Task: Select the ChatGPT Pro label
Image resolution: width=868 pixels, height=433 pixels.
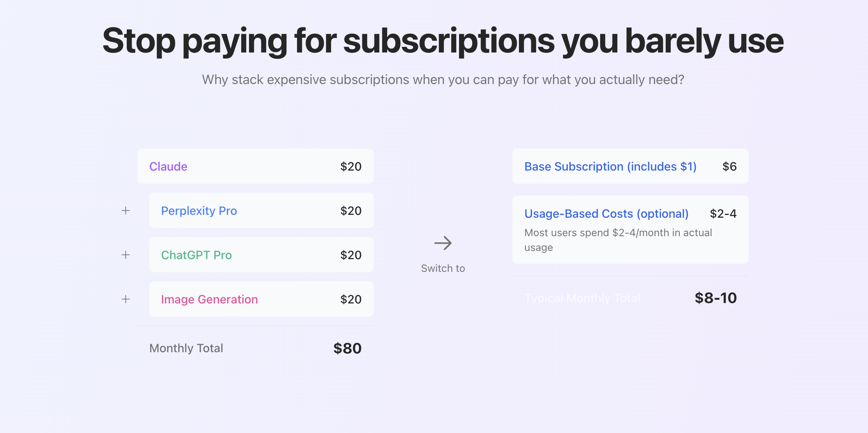Action: pos(196,255)
